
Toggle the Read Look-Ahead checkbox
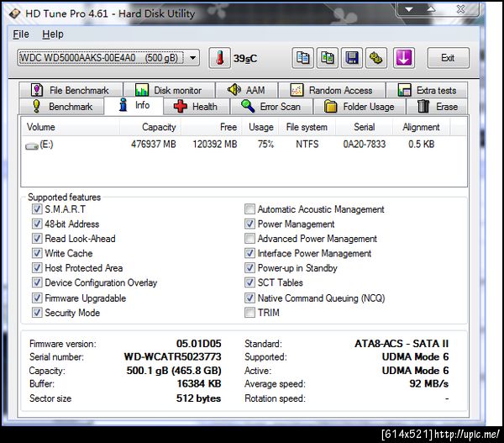[x=37, y=239]
